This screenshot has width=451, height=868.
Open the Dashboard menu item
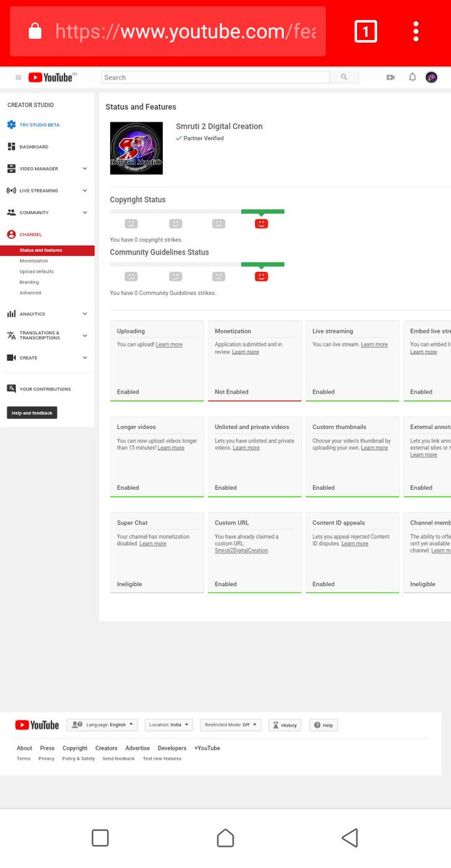[33, 147]
